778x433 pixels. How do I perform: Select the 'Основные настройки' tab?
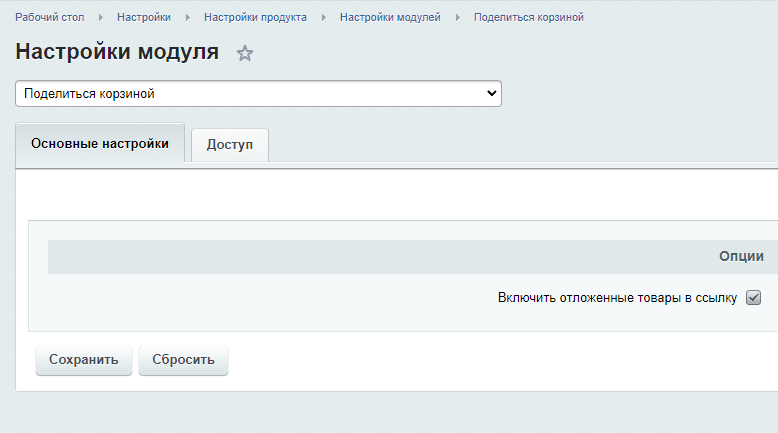[100, 144]
